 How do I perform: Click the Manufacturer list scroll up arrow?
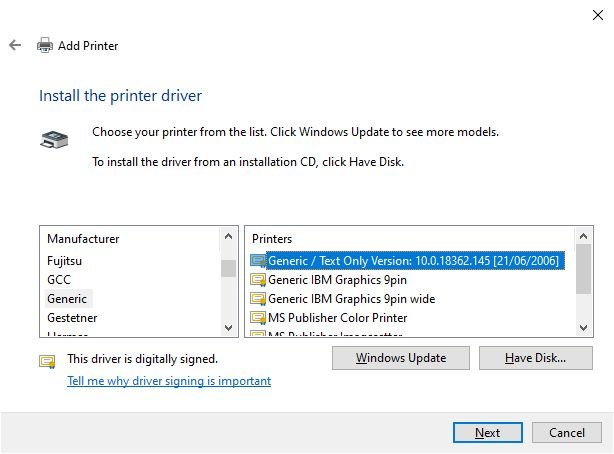coord(229,236)
